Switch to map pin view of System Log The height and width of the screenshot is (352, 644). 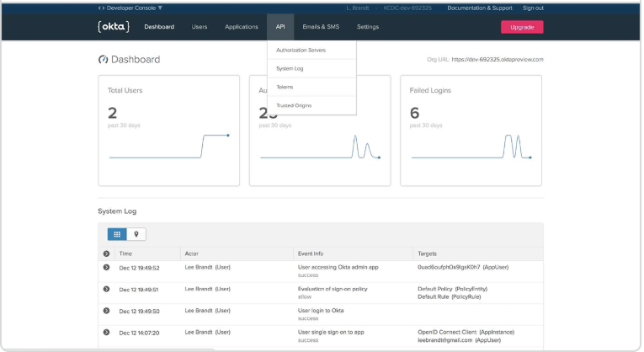(136, 234)
